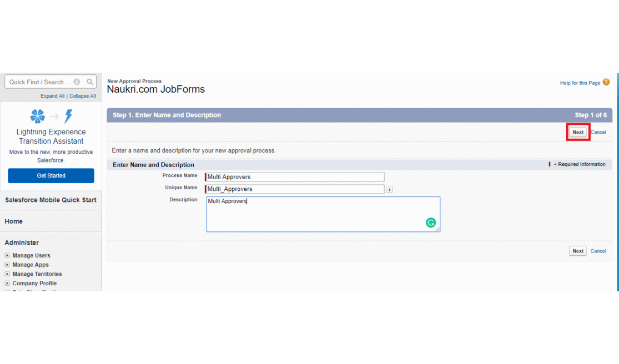Click the info icon beside Unique Name
Image resolution: width=619 pixels, height=364 pixels.
coord(389,190)
